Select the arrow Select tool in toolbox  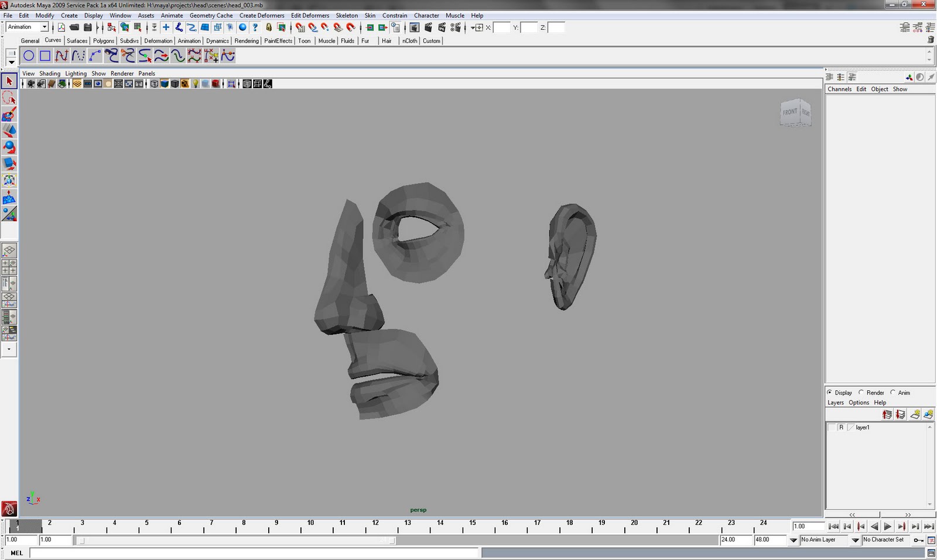[x=9, y=81]
